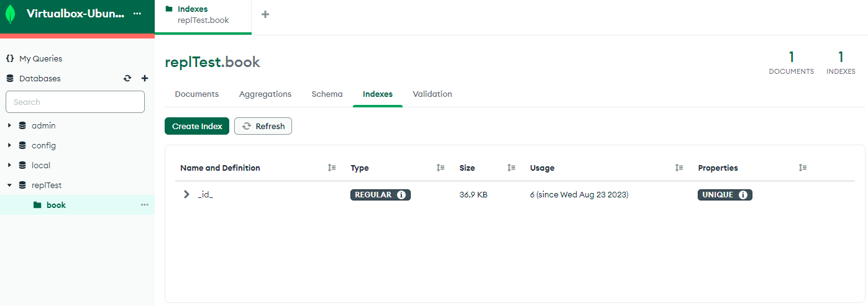Image resolution: width=868 pixels, height=306 pixels.
Task: Click the Create Index button
Action: [197, 126]
